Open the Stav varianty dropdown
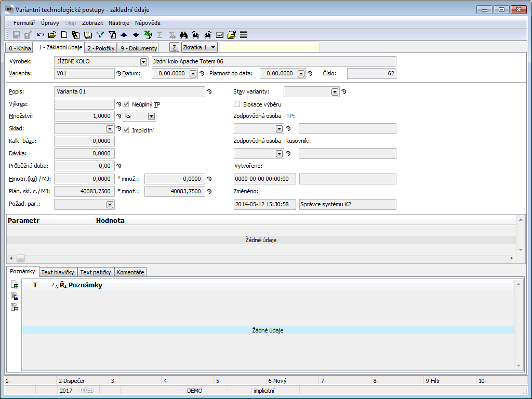Screen dimensions: 532x399 335,92
